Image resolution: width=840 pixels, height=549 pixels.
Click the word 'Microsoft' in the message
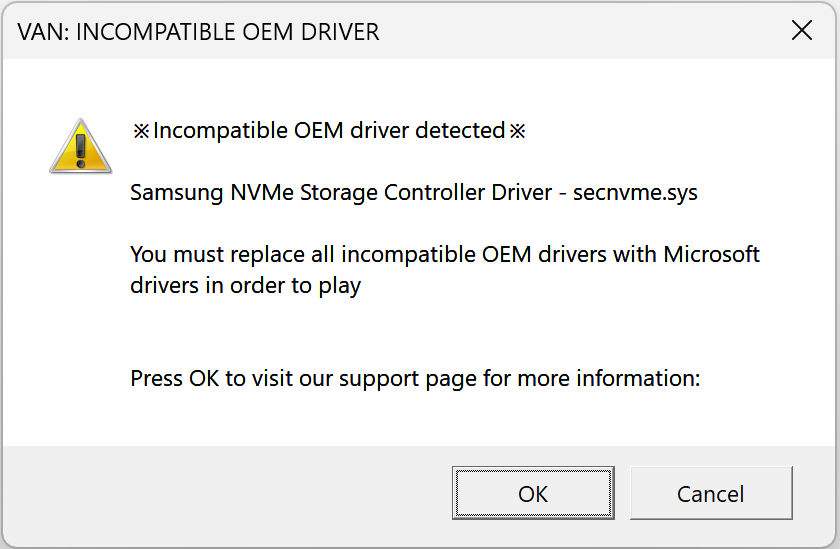[712, 254]
